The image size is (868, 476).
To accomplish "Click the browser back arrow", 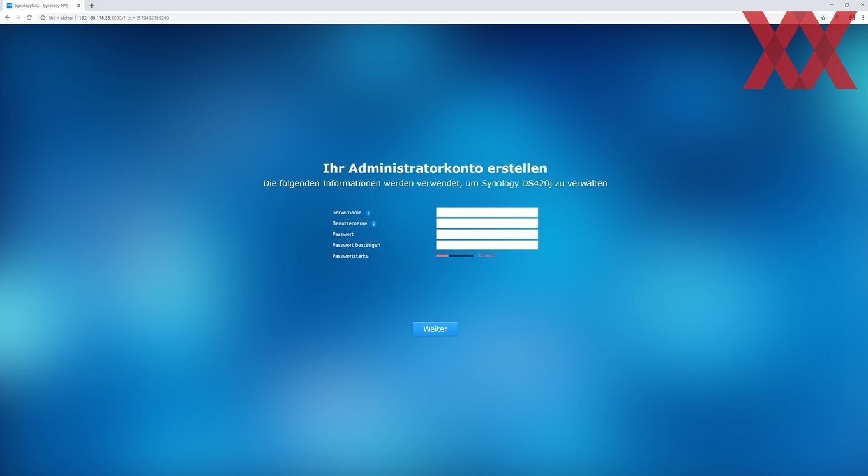I will (x=7, y=18).
